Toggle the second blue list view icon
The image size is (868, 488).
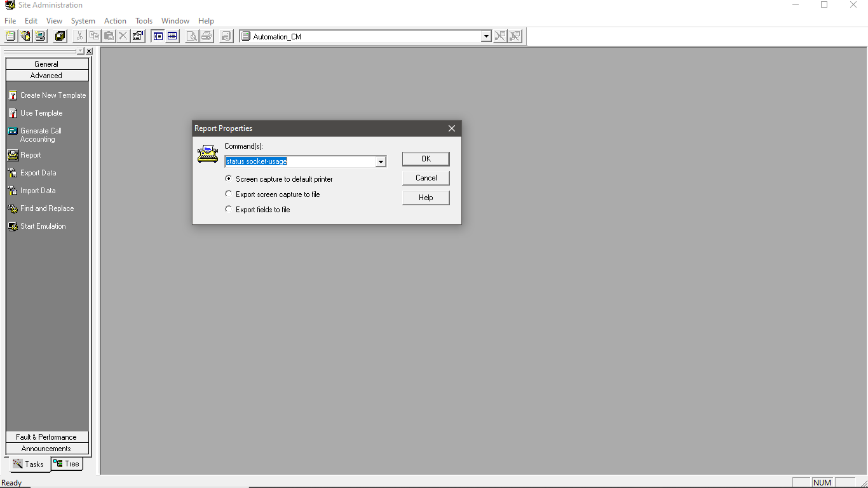172,36
